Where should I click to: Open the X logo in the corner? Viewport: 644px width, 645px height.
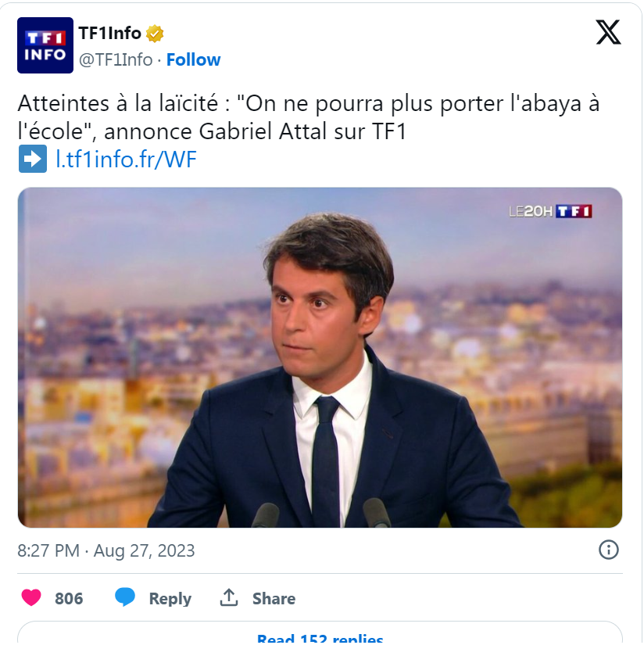(x=608, y=32)
